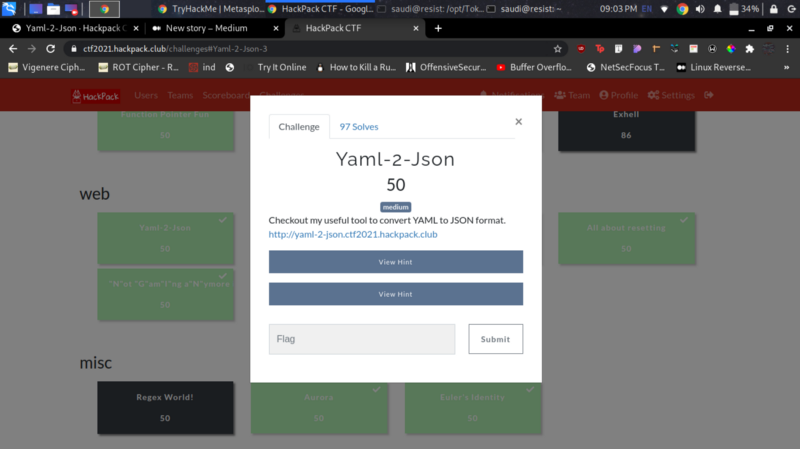Open the OffensiveSecur... bookmark
Image resolution: width=800 pixels, height=449 pixels.
[x=445, y=67]
